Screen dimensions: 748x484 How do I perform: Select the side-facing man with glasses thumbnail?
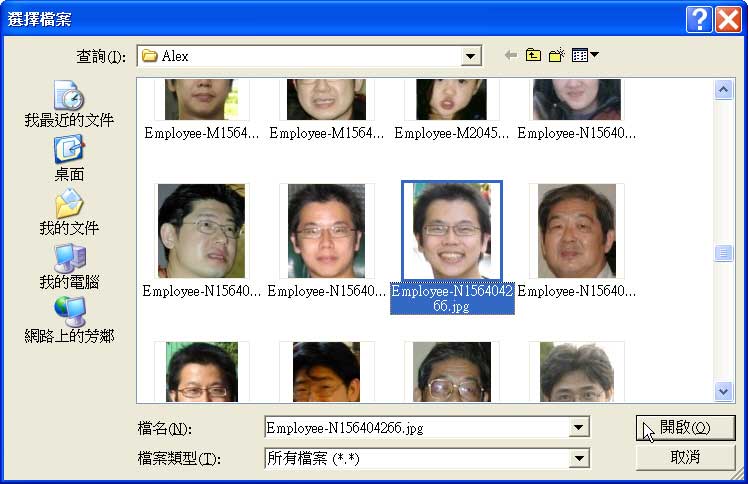(x=201, y=231)
